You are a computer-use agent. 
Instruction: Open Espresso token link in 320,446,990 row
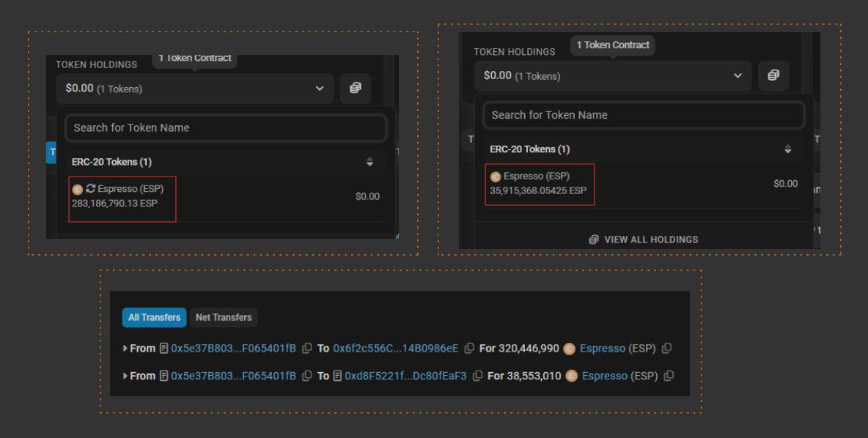pyautogui.click(x=603, y=349)
